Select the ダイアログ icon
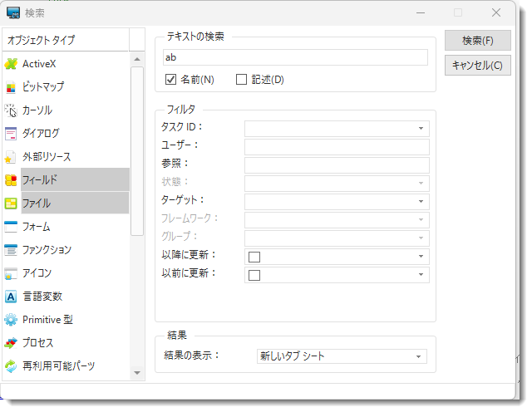The image size is (532, 412). (x=11, y=133)
